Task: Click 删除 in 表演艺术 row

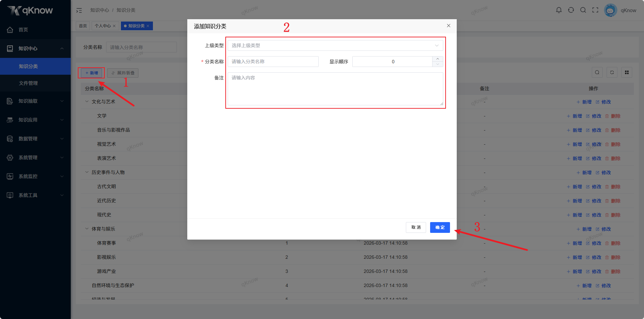Action: (x=613, y=158)
